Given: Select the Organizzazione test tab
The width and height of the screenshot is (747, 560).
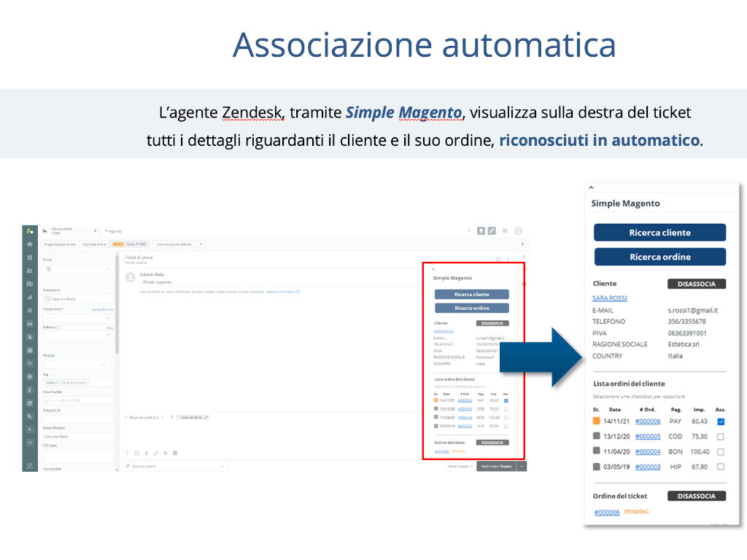Looking at the screenshot, I should click(x=59, y=244).
